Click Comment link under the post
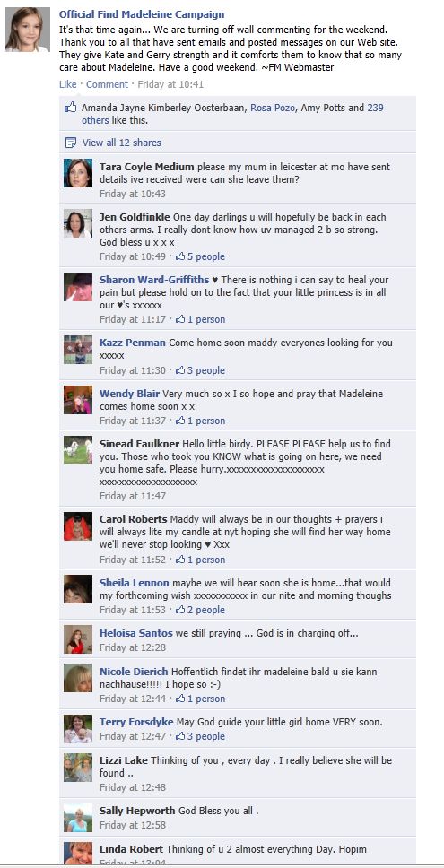This screenshot has width=444, height=868. click(107, 84)
